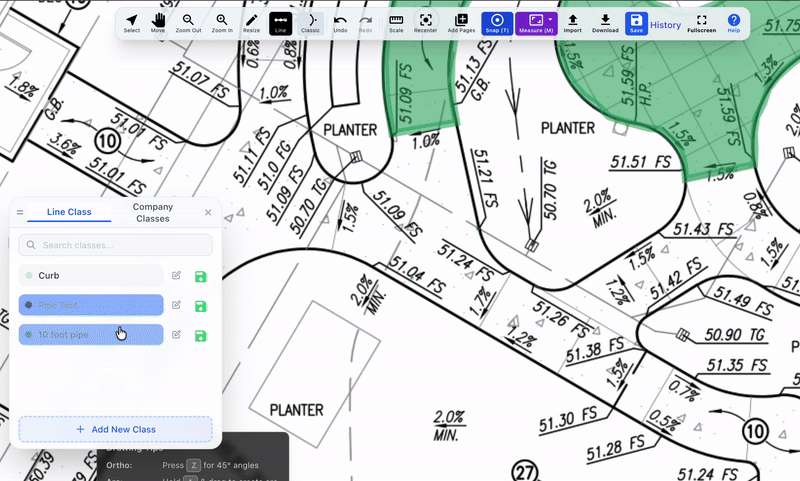Click the Download icon
This screenshot has height=481, width=800.
(605, 23)
